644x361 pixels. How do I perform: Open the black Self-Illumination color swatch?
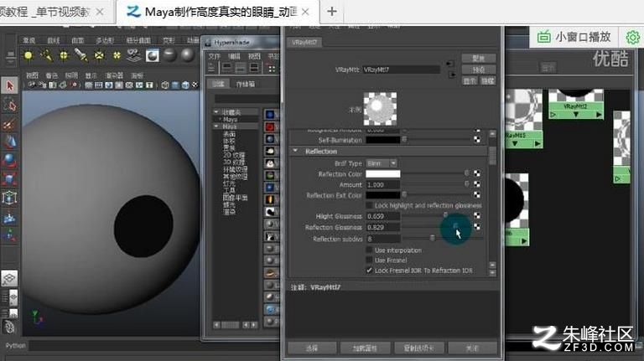[382, 140]
